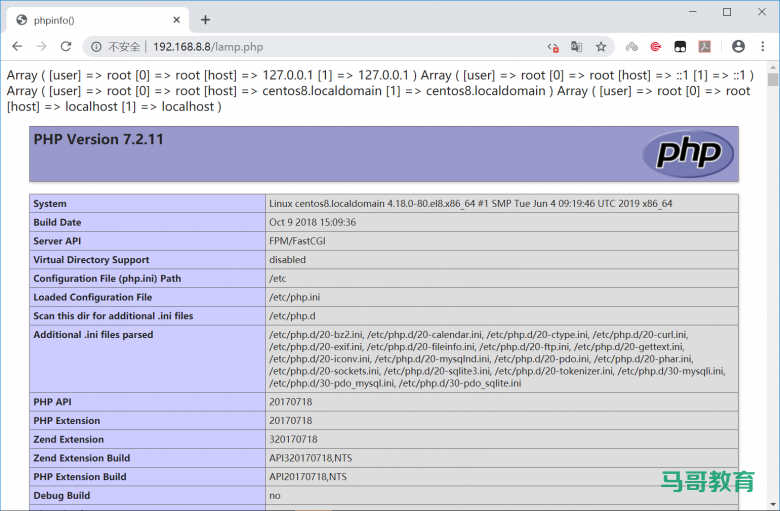Close the phpinfo() tab
The image size is (780, 511).
(x=177, y=20)
